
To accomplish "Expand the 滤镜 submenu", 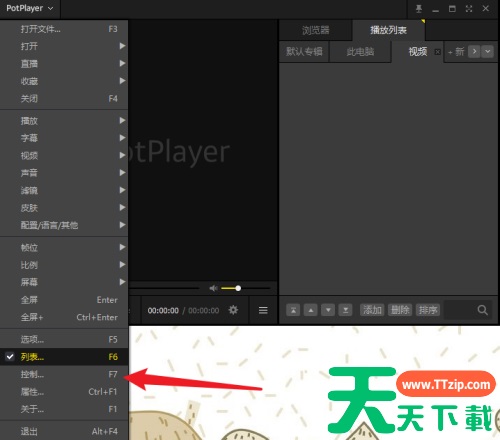I will (x=64, y=190).
